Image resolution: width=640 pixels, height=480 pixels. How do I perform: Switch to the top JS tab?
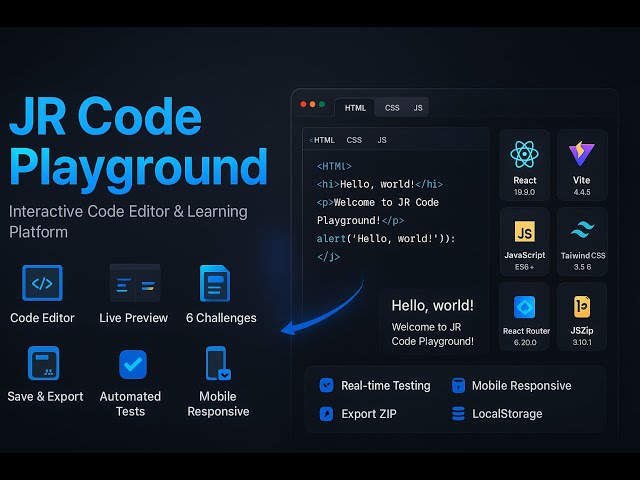coord(418,108)
